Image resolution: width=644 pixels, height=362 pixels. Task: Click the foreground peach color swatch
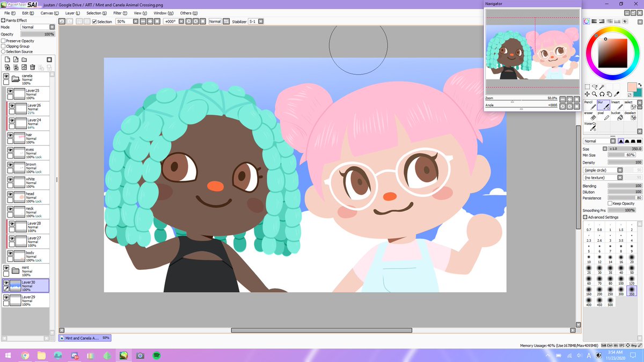(x=632, y=86)
